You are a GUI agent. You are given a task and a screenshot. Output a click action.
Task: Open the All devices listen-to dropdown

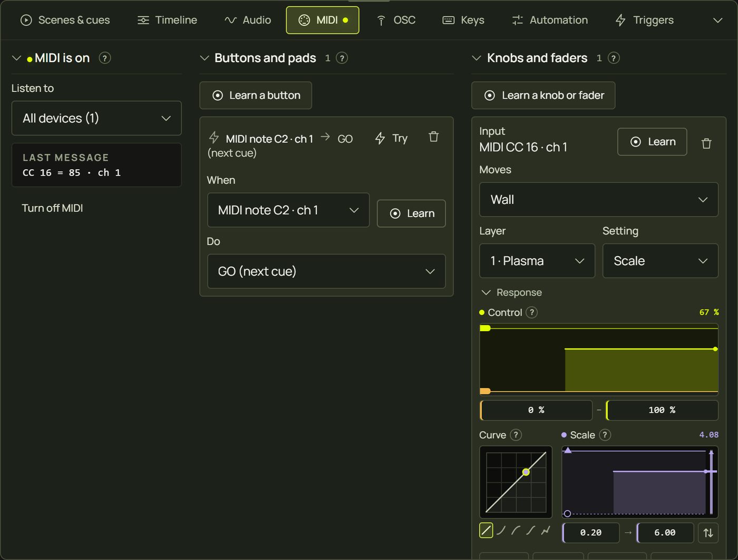[x=96, y=118]
